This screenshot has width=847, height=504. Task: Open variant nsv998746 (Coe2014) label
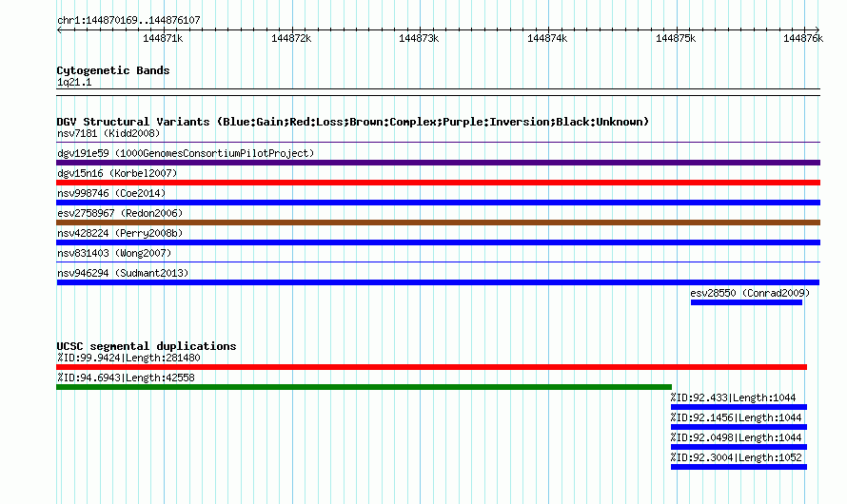(111, 193)
